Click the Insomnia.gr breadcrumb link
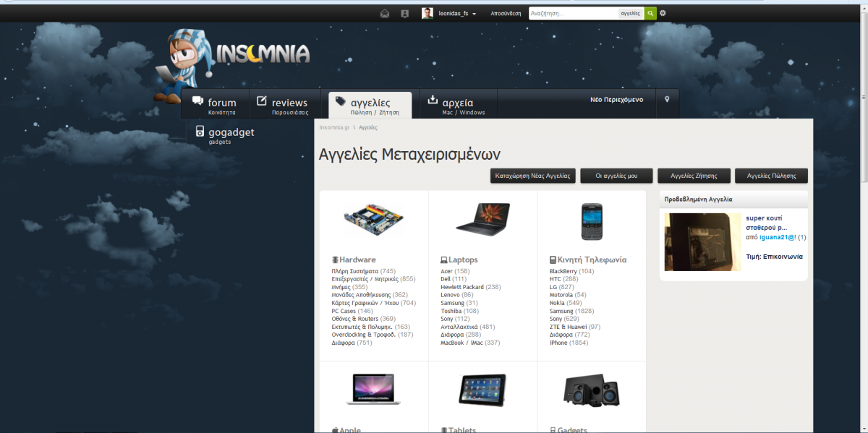Viewport: 868px width, 433px height. (x=334, y=127)
